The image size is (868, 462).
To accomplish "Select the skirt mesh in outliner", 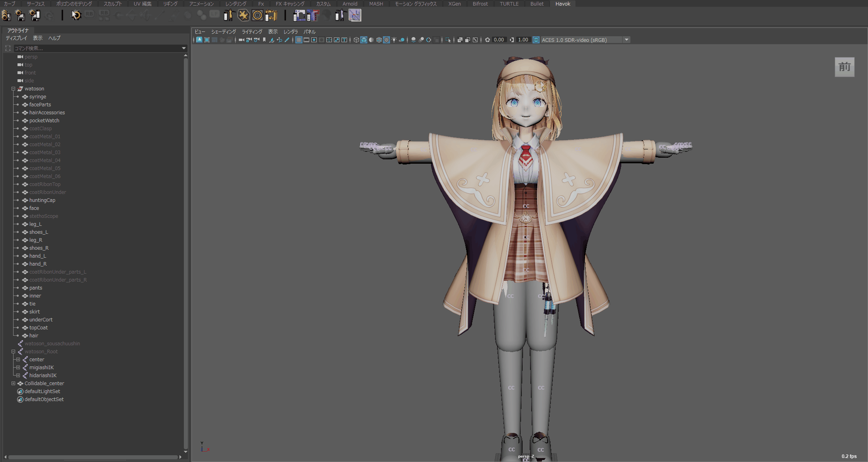I will 34,312.
